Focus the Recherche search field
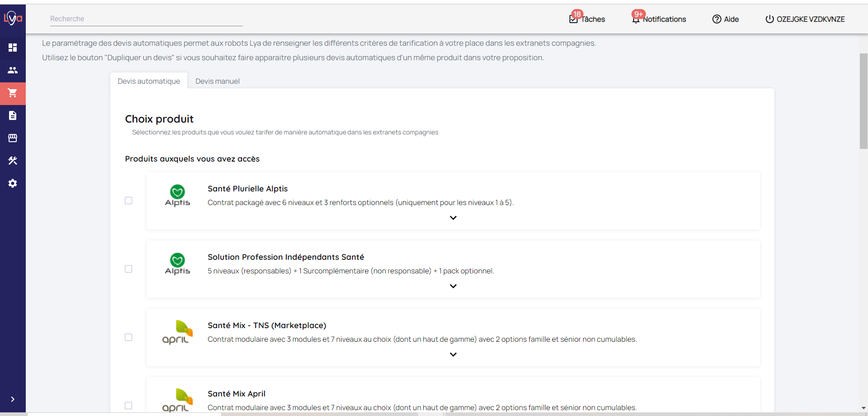Screen dimensions: 868x416 (146, 19)
